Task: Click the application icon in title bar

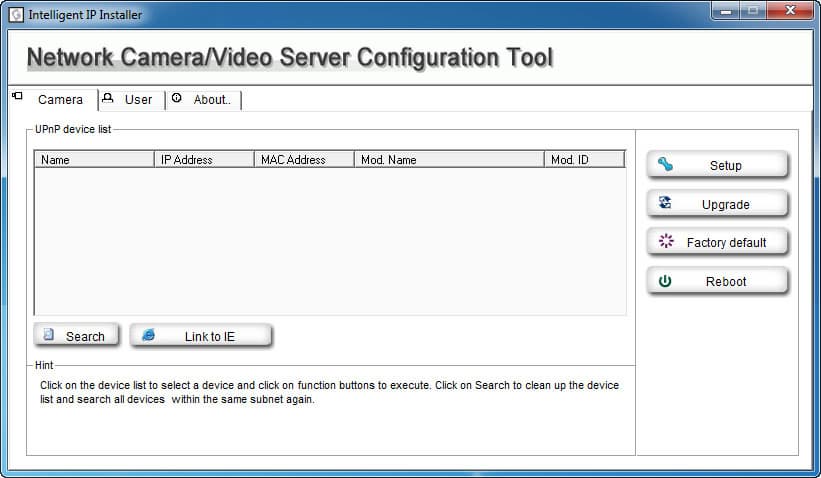Action: pos(16,15)
